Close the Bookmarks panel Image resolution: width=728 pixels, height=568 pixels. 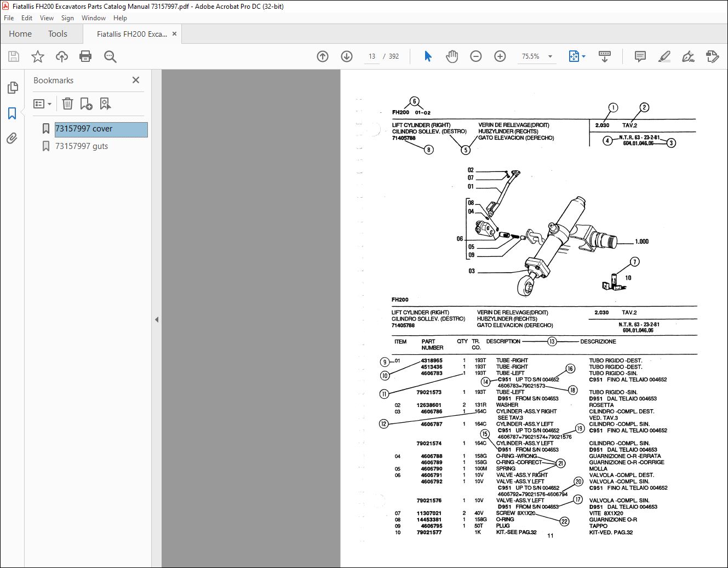136,80
